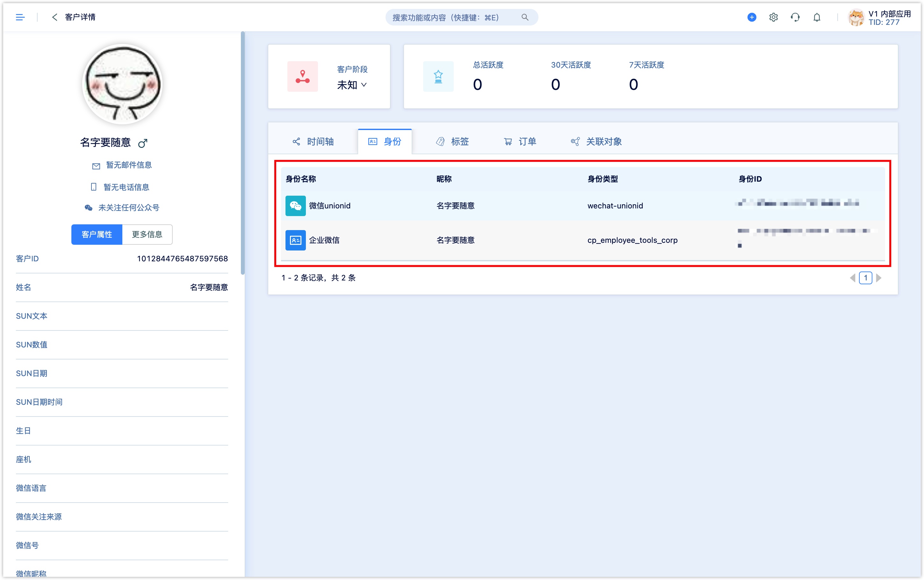Click the SUN日期时间 attribute row
This screenshot has height=580, width=924.
pyautogui.click(x=122, y=402)
